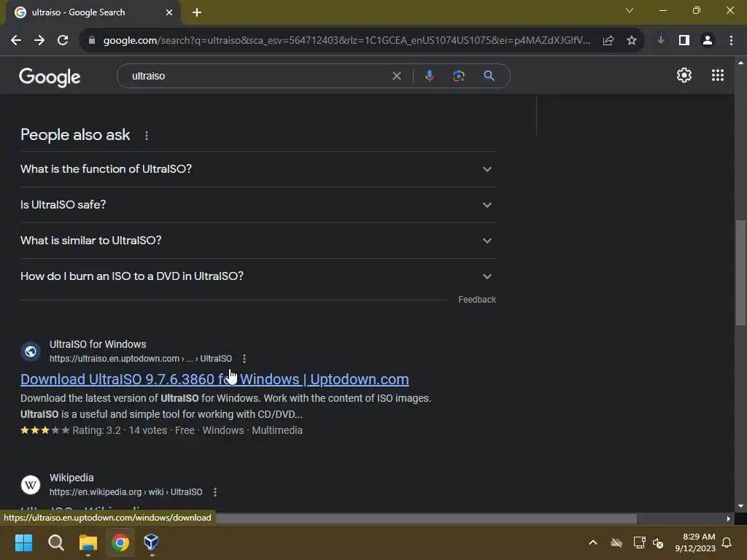Screen dimensions: 747x560
Task: Toggle Chrome side panel
Action: (684, 41)
